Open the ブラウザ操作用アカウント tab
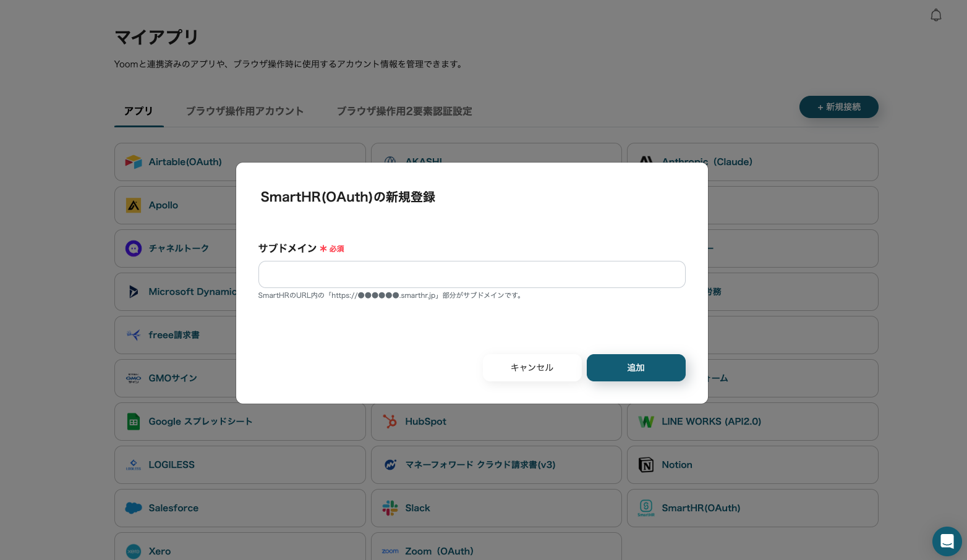Viewport: 967px width, 560px height. click(x=245, y=111)
